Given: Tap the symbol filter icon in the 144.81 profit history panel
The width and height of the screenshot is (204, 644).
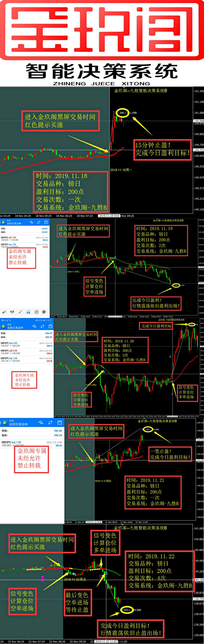Looking at the screenshot, I should click(x=31, y=222).
